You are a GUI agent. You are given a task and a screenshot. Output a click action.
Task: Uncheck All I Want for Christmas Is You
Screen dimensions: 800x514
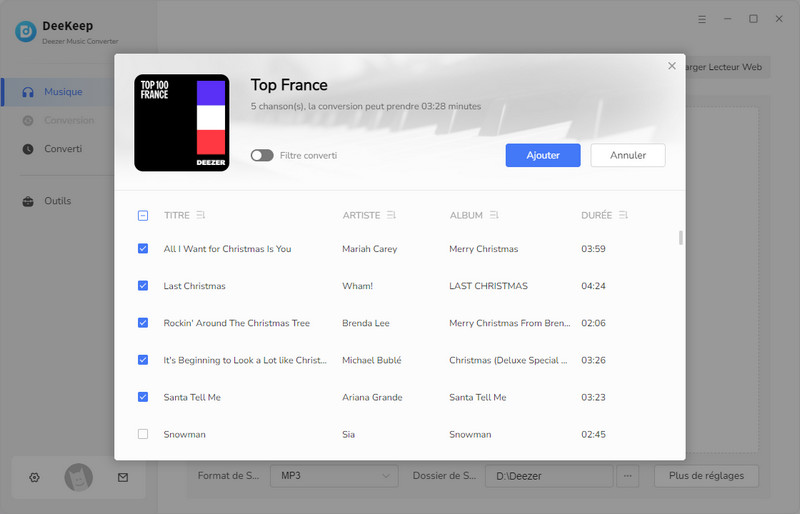tap(143, 249)
